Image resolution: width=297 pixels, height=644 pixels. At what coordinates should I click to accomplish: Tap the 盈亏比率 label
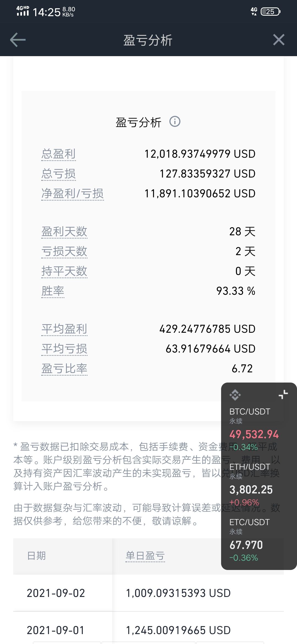[x=64, y=369]
